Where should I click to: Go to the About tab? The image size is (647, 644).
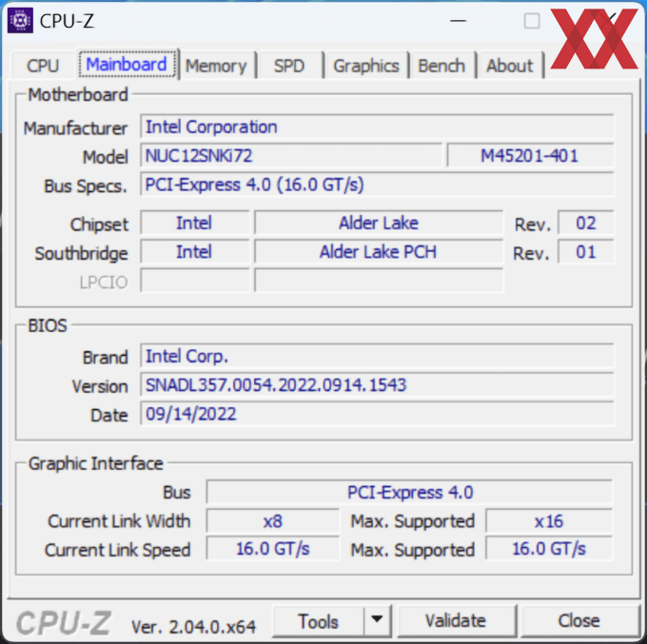point(510,66)
